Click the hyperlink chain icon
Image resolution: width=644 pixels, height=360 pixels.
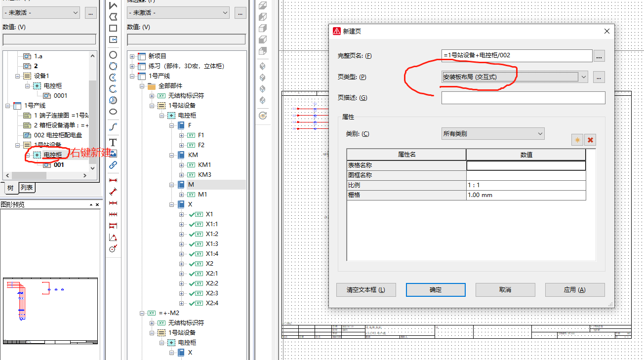(x=113, y=165)
